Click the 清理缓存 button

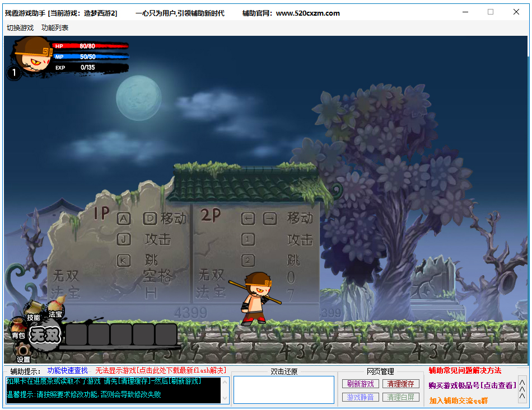point(401,384)
